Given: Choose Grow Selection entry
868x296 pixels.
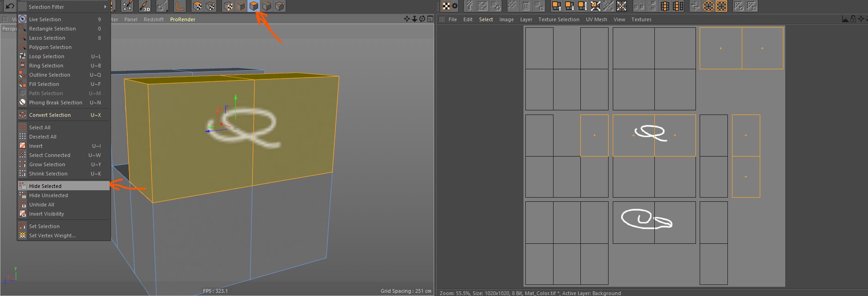Looking at the screenshot, I should (64, 164).
